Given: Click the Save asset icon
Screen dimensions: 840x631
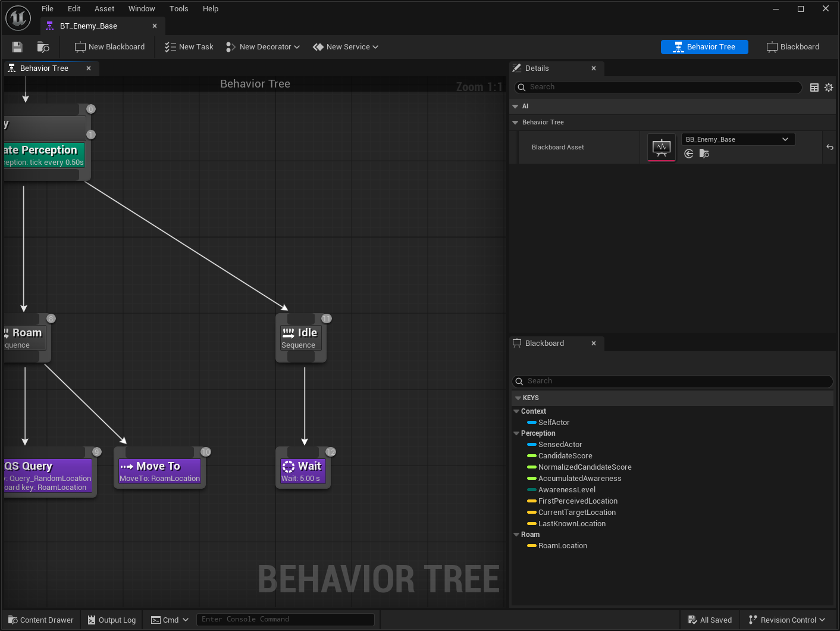Looking at the screenshot, I should pyautogui.click(x=16, y=46).
